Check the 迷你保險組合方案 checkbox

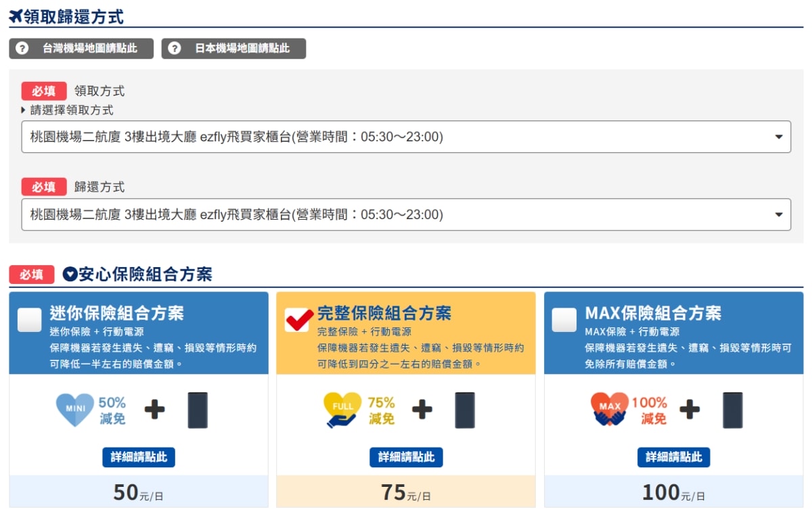(x=30, y=320)
